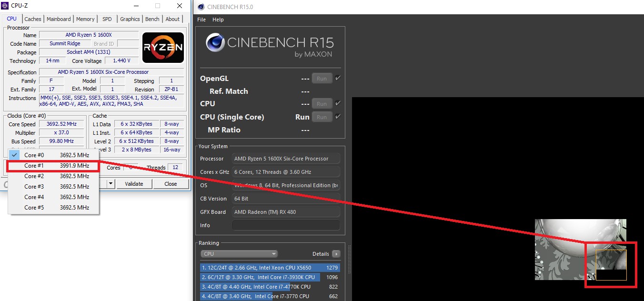Expand the Tools dropdown arrow beside Validate
The width and height of the screenshot is (644, 301).
111,184
